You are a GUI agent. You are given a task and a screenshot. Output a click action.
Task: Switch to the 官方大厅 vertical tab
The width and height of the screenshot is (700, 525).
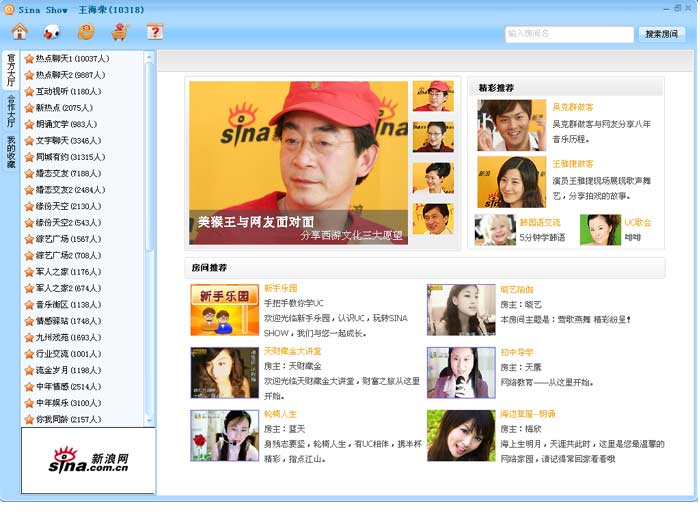tap(11, 71)
